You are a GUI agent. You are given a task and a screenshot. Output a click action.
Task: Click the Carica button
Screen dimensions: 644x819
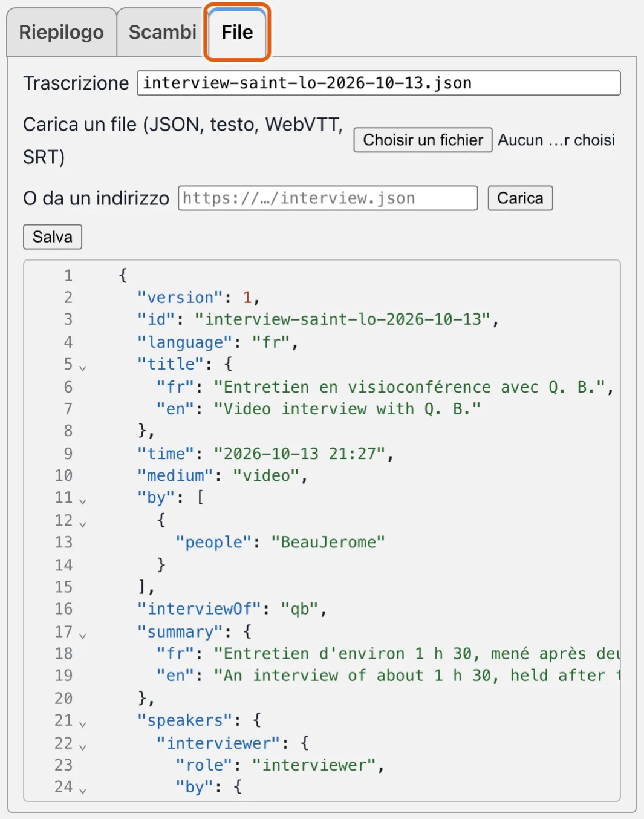coord(520,198)
